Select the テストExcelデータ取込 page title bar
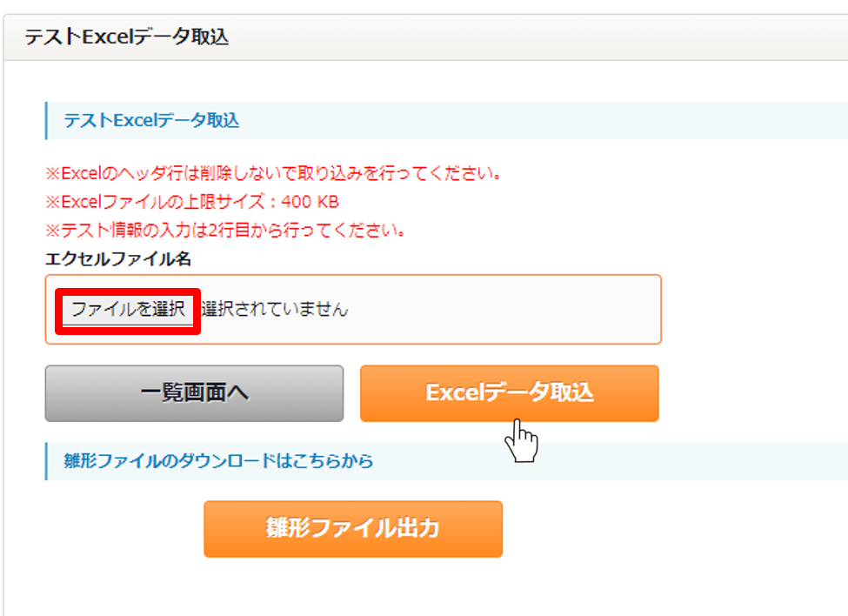848x616 pixels. [x=425, y=37]
